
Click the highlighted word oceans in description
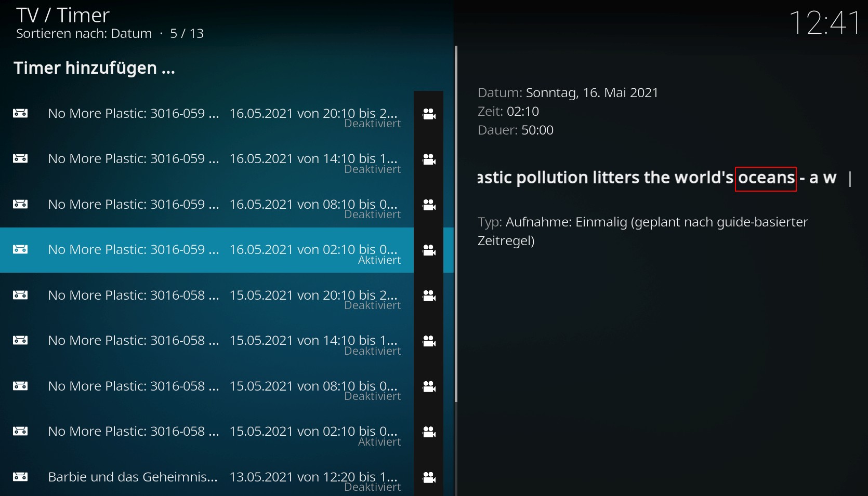766,178
